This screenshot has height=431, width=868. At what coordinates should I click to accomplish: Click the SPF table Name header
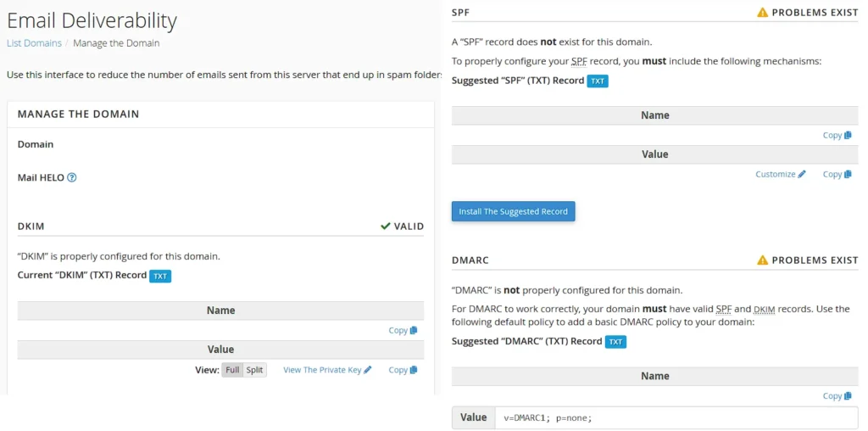tap(655, 115)
